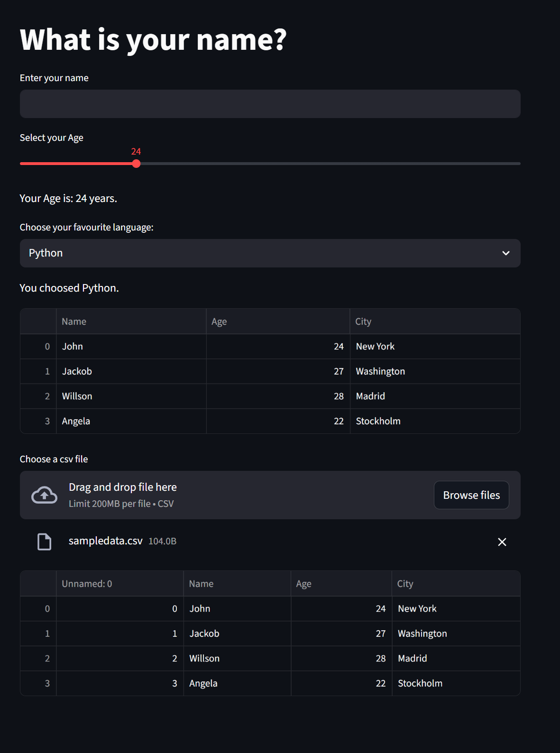Focus the Enter your name field
The height and width of the screenshot is (753, 560).
click(270, 104)
